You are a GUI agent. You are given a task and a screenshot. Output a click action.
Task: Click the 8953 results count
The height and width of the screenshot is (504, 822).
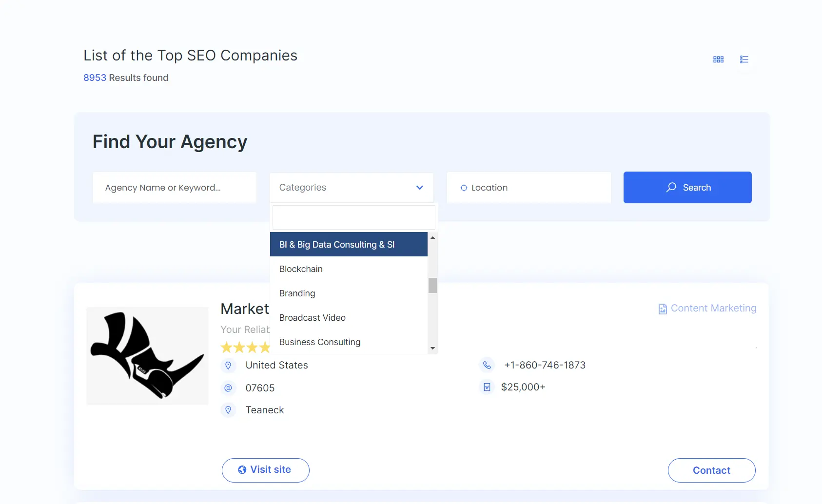pyautogui.click(x=95, y=78)
